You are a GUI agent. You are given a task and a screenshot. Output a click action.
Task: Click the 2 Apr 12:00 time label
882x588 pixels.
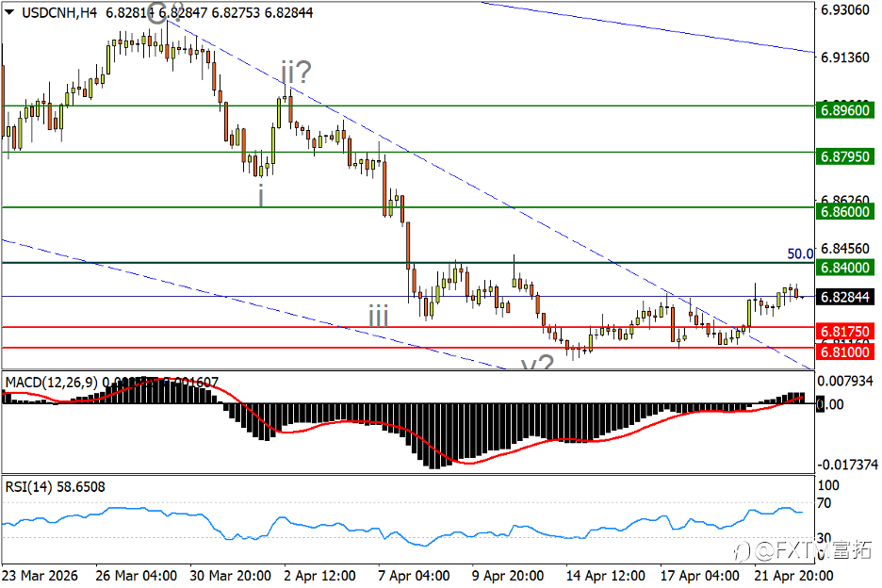[x=320, y=576]
